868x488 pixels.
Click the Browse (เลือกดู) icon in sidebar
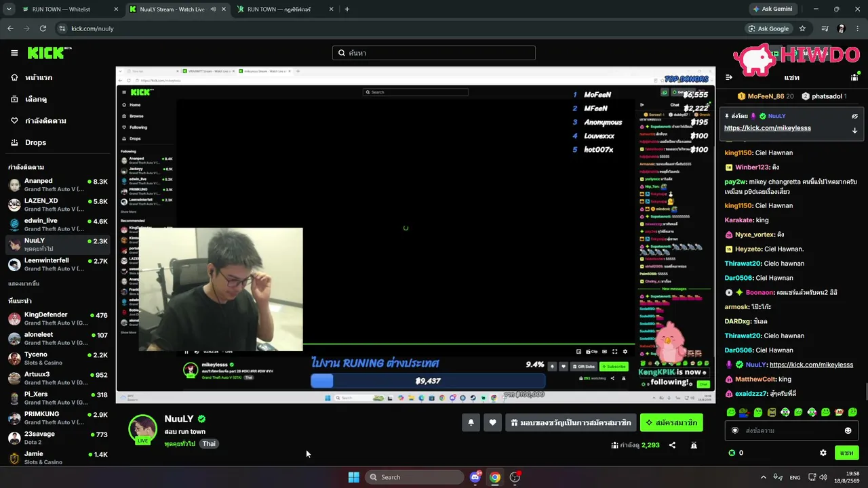click(14, 99)
